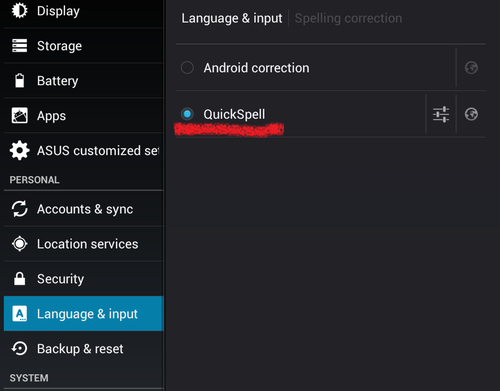Tap the Battery icon
The height and width of the screenshot is (391, 500).
[x=20, y=80]
